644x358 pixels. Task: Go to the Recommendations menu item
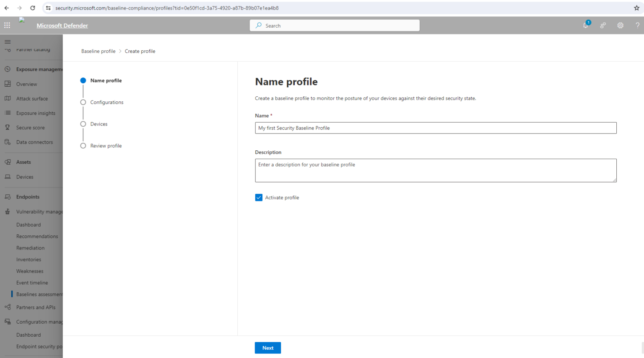pyautogui.click(x=37, y=236)
